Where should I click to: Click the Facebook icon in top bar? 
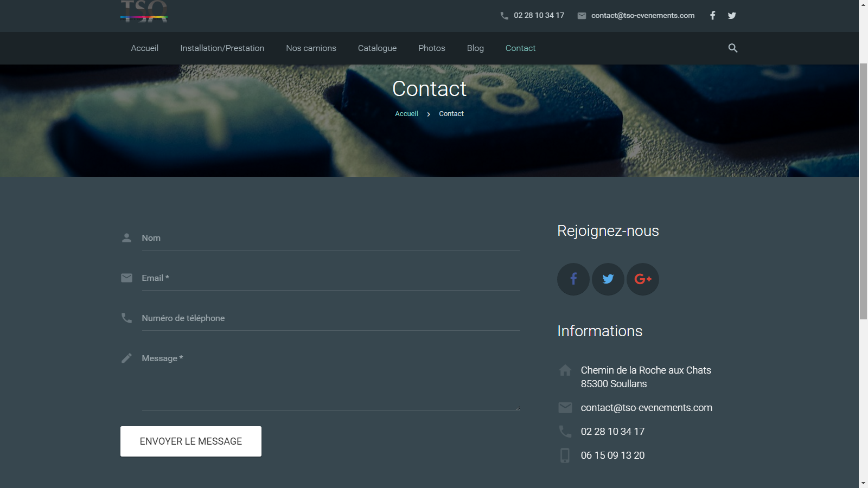712,16
